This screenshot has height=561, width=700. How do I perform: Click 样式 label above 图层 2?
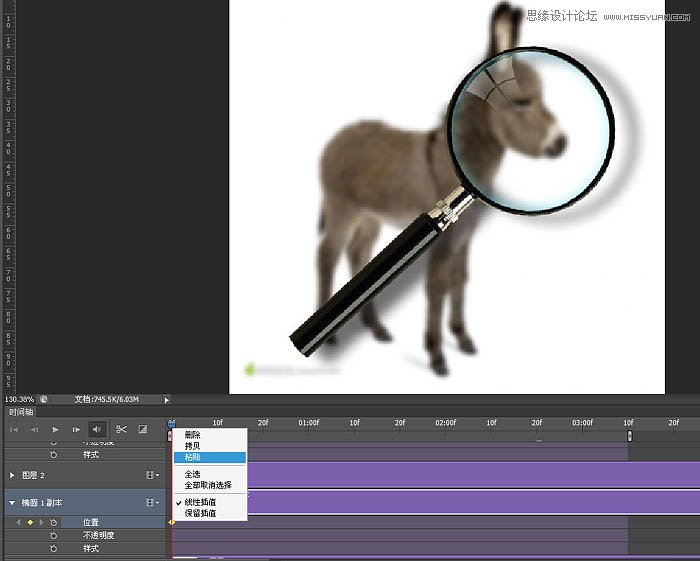[x=91, y=455]
